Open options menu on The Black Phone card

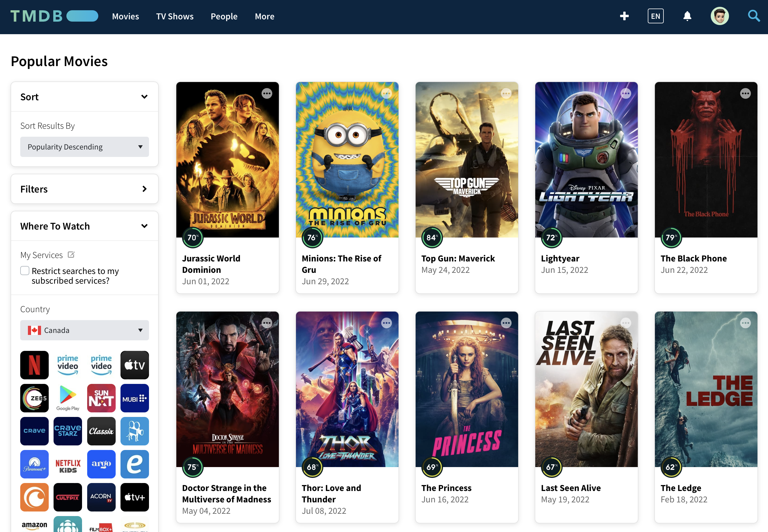point(745,93)
